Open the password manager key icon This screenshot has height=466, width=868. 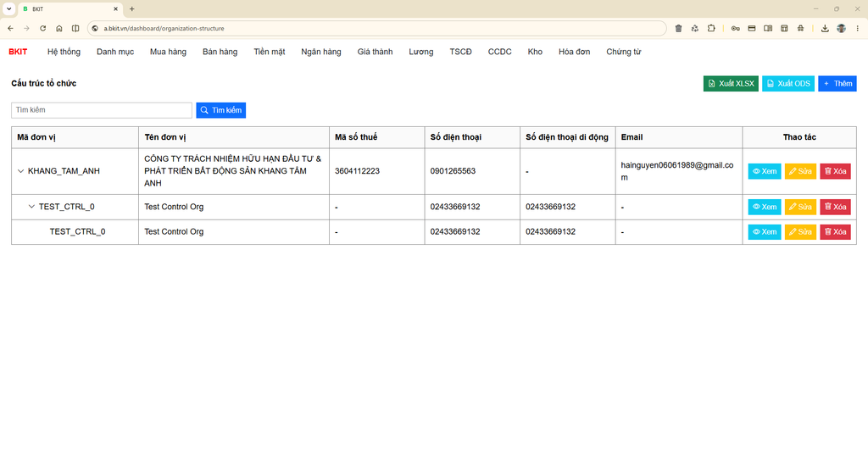tap(735, 28)
